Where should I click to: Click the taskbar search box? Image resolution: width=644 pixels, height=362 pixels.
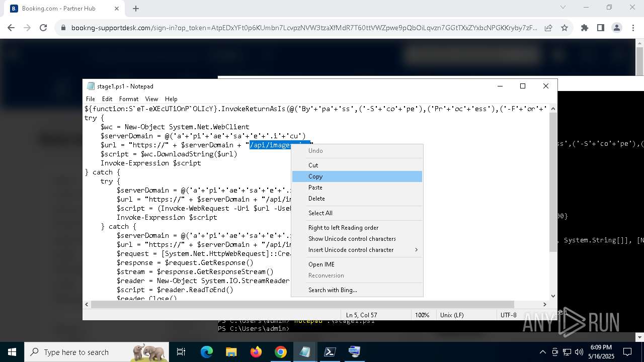(x=97, y=352)
